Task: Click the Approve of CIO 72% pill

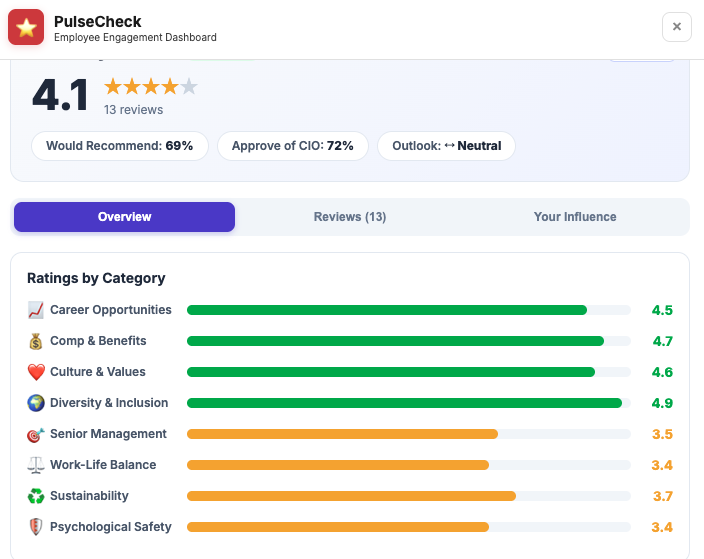Action: 292,146
